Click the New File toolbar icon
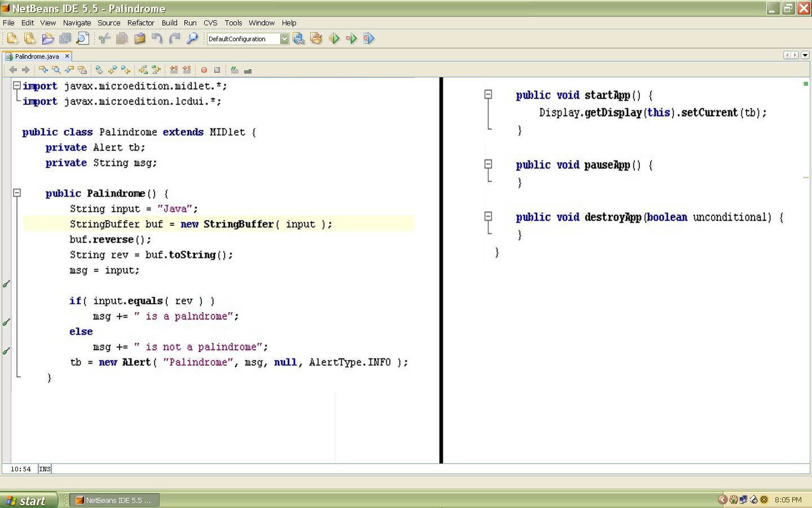Viewport: 812px width, 508px height. pyautogui.click(x=12, y=38)
